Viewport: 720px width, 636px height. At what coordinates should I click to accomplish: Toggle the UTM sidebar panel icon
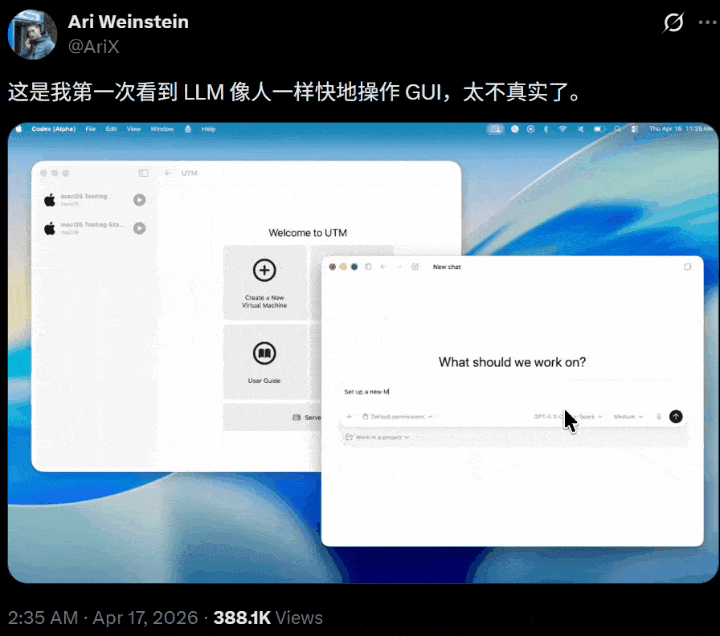coord(143,173)
